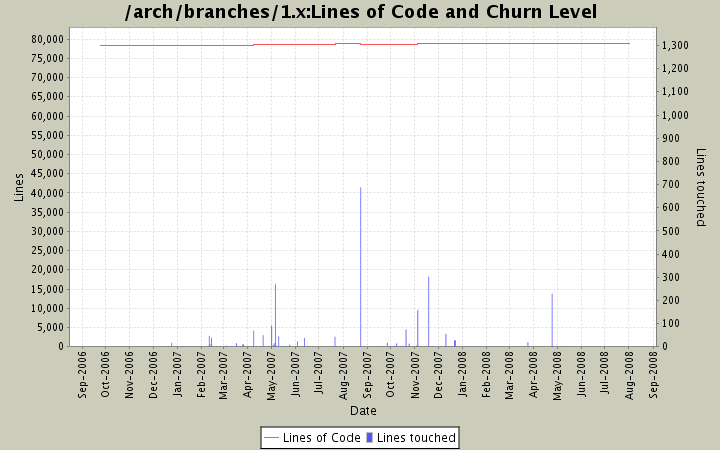720x450 pixels.
Task: Click the left Lines axis title
Action: tap(18, 187)
